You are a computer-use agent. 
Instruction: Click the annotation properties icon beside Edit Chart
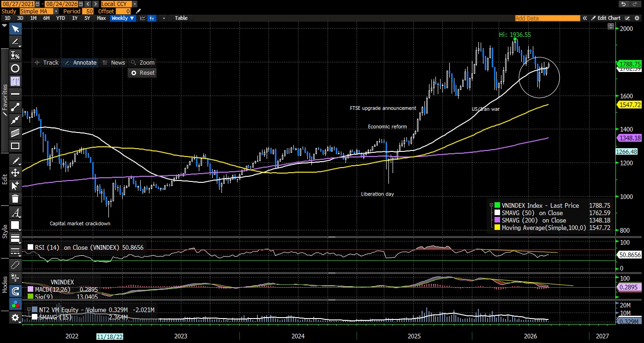point(626,18)
